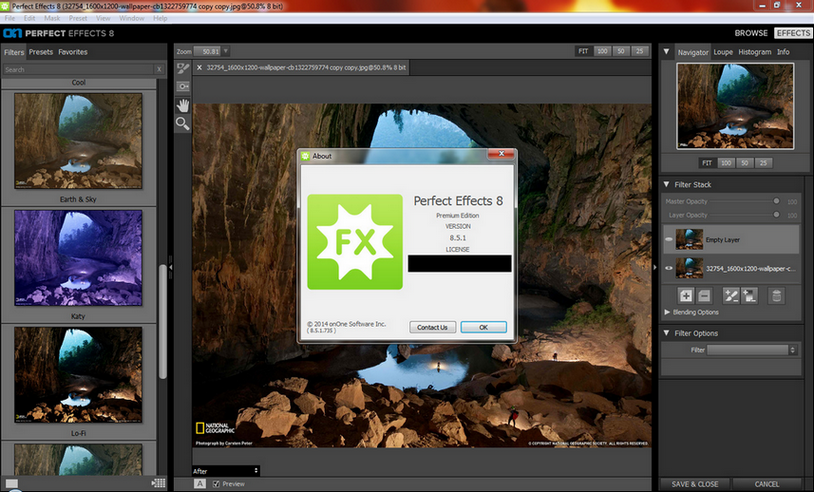Image resolution: width=814 pixels, height=492 pixels.
Task: Click the grid-view icon at bottom of filter browser
Action: [x=159, y=483]
